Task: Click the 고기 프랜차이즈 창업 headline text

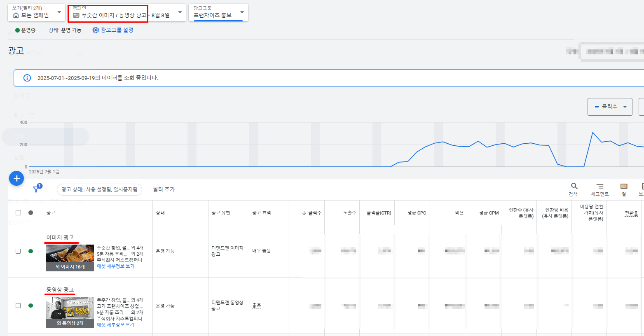Action: point(120,306)
